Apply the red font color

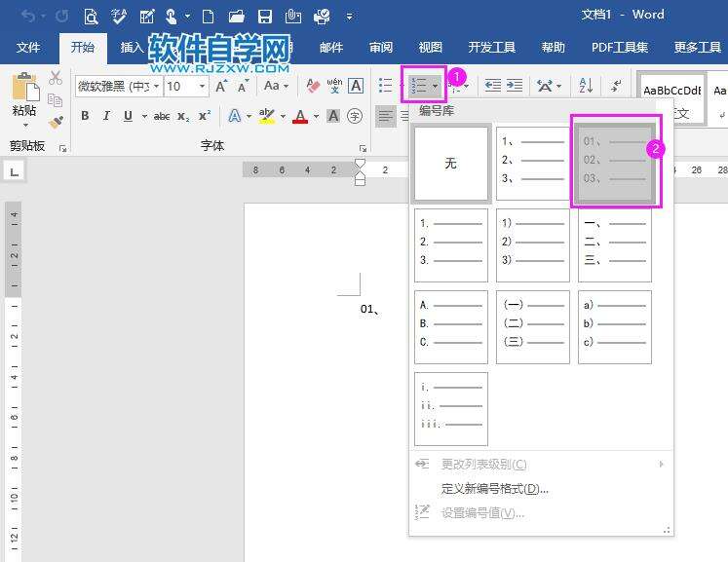(300, 116)
